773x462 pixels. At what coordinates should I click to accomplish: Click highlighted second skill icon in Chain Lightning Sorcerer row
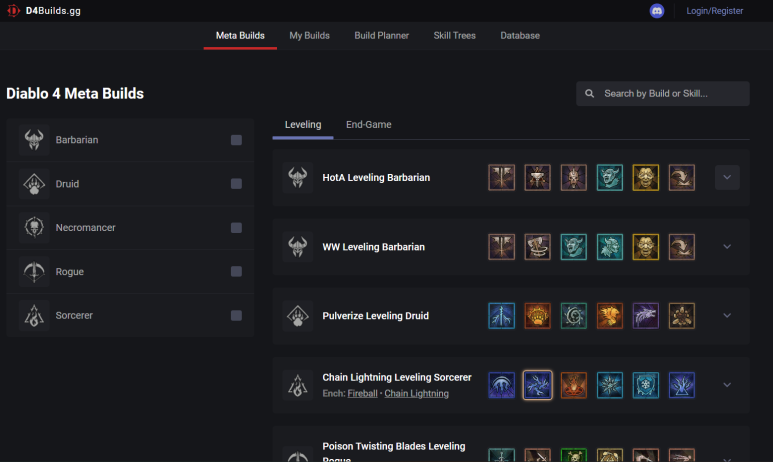[x=537, y=385]
